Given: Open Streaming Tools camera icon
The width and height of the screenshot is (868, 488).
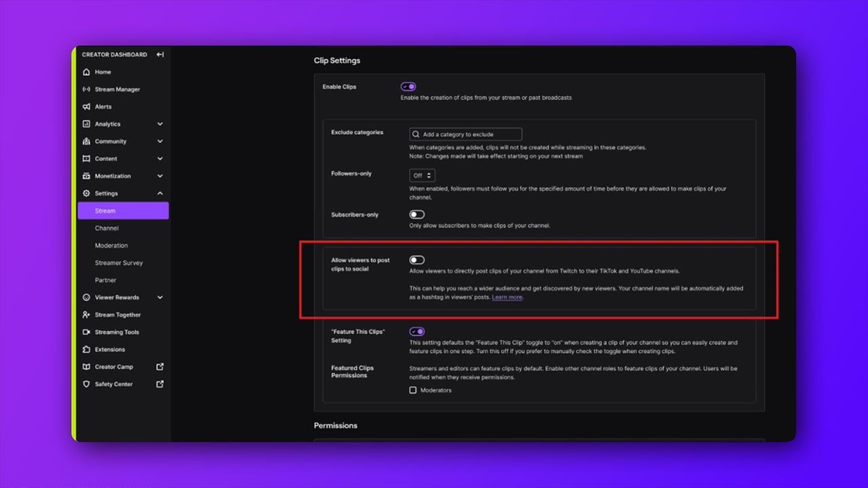Looking at the screenshot, I should (x=86, y=332).
